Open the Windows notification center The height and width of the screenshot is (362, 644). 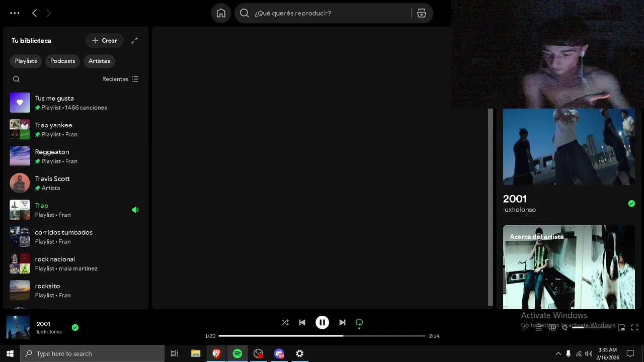[630, 353]
